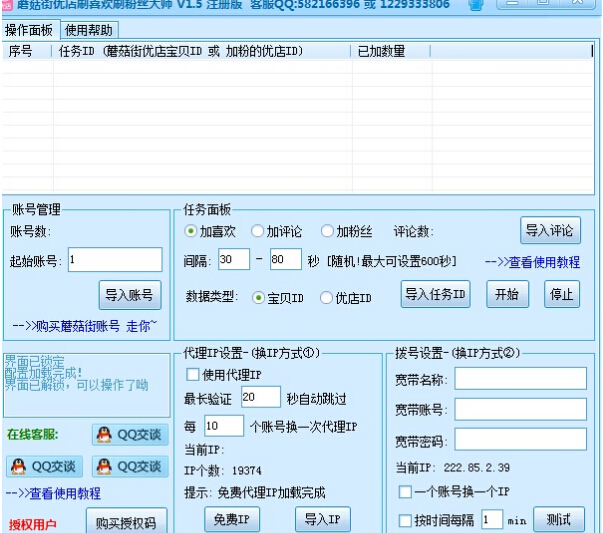The width and height of the screenshot is (603, 533).
Task: Click QQ交谈 button beside 在线客服
Action: pos(130,435)
